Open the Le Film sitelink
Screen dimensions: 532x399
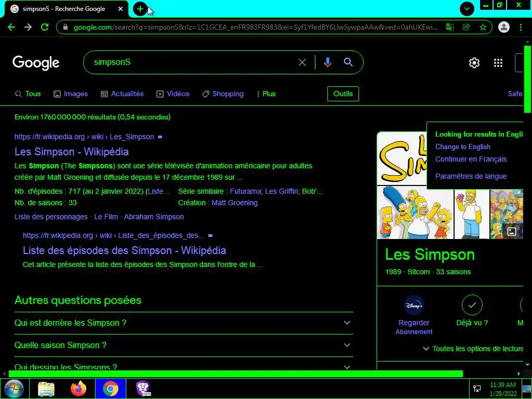click(x=106, y=217)
